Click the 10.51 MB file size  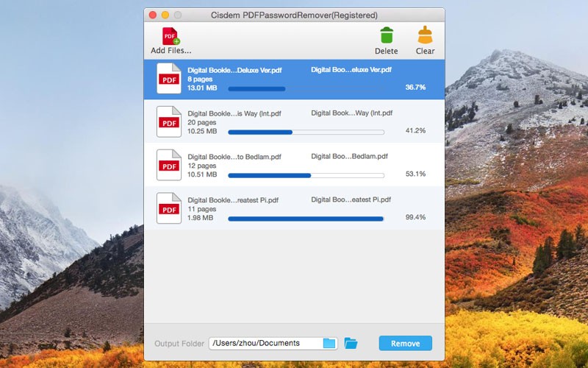tap(202, 174)
